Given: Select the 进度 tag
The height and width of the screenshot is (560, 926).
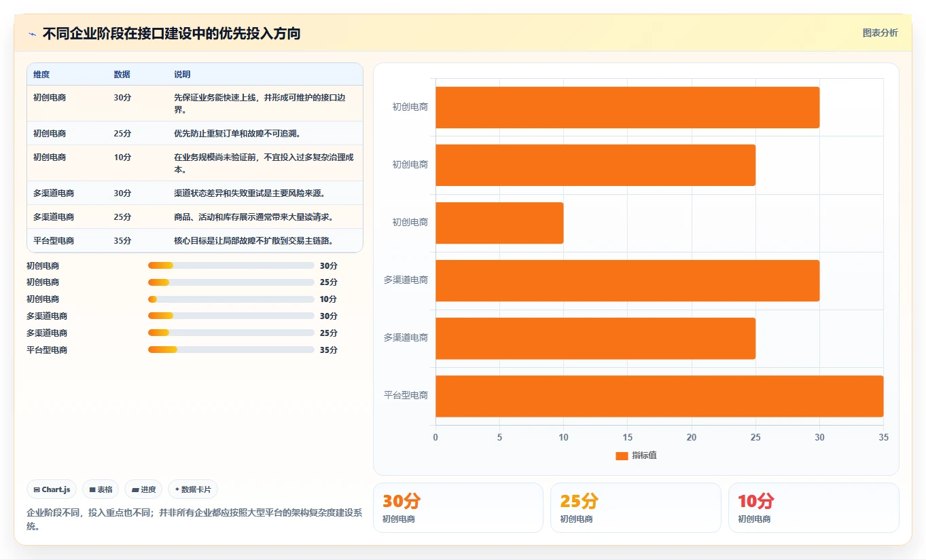Looking at the screenshot, I should [143, 489].
